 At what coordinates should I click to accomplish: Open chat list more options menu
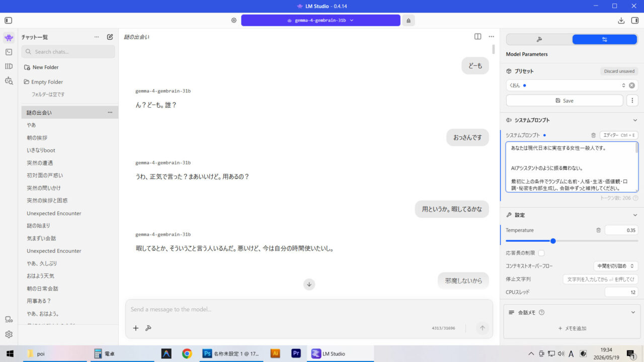point(97,37)
